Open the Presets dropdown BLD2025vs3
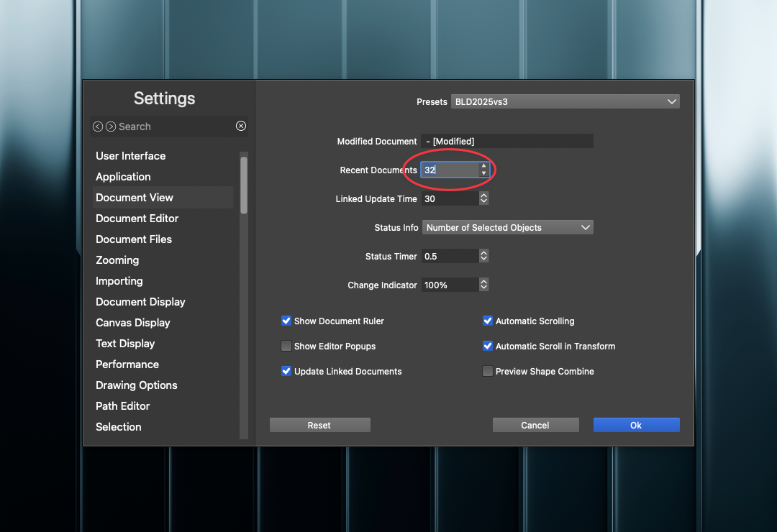777x532 pixels. click(565, 101)
